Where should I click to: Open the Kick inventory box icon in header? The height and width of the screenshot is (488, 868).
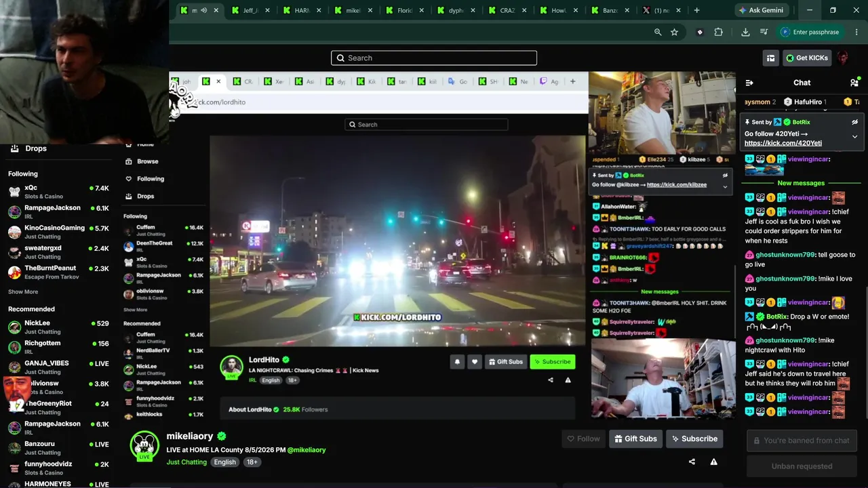(x=770, y=58)
